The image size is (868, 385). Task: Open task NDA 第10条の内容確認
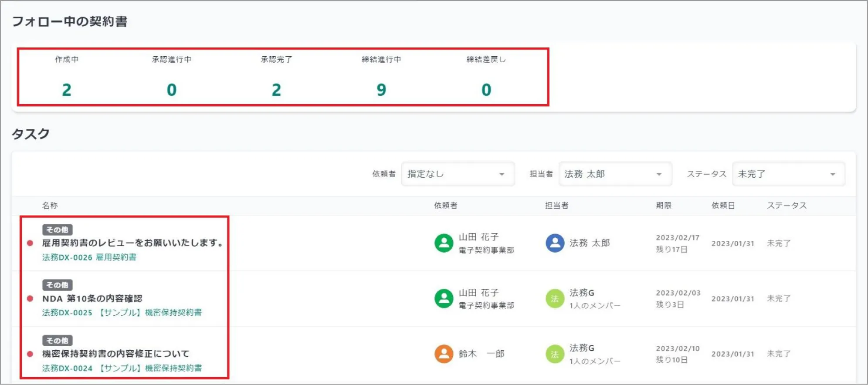pos(92,298)
